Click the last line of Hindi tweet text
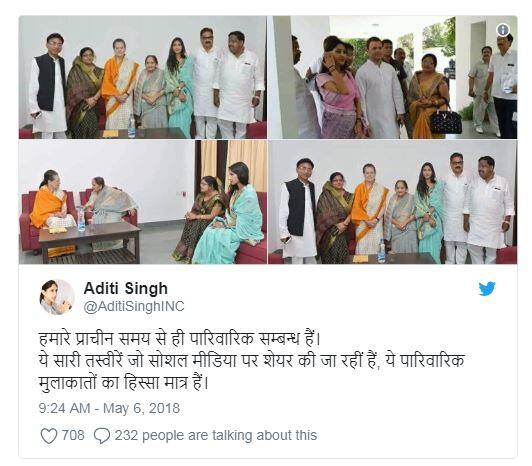The width and height of the screenshot is (532, 466). [124, 383]
